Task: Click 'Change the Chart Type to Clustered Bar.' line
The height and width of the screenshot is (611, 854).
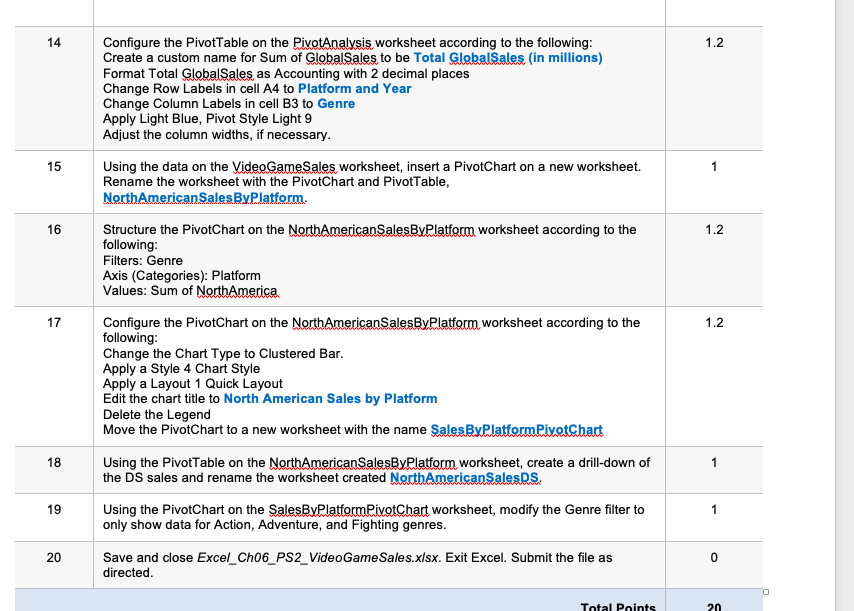Action: 223,354
